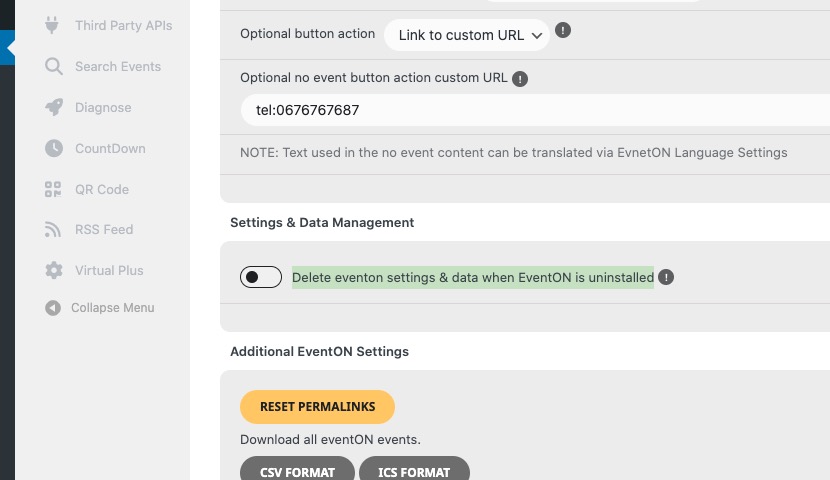The image size is (830, 480).
Task: Click the Virtual Plus gear icon
Action: [53, 270]
